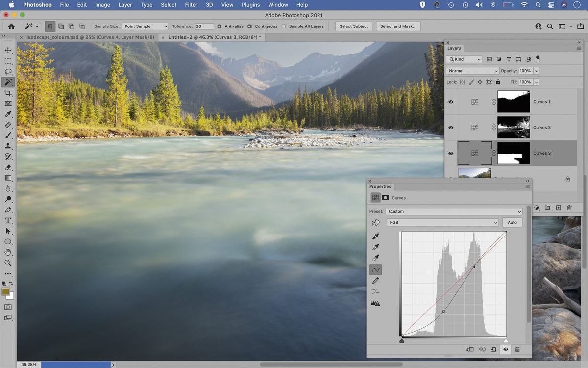
Task: Select the Zoom tool in the toolbar
Action: [x=8, y=263]
